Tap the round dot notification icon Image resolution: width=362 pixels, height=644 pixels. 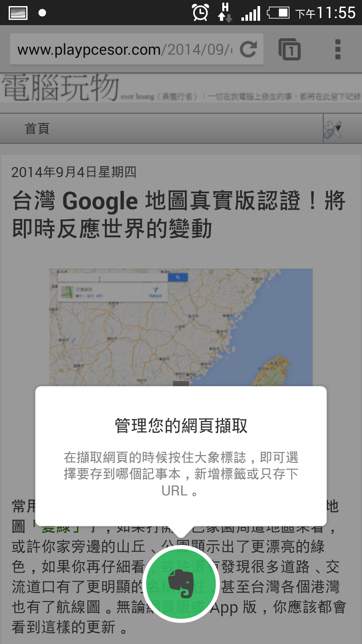pos(42,13)
